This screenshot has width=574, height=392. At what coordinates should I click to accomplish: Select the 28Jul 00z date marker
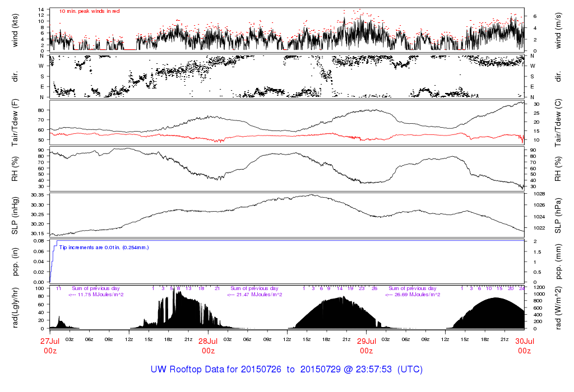coord(208,346)
